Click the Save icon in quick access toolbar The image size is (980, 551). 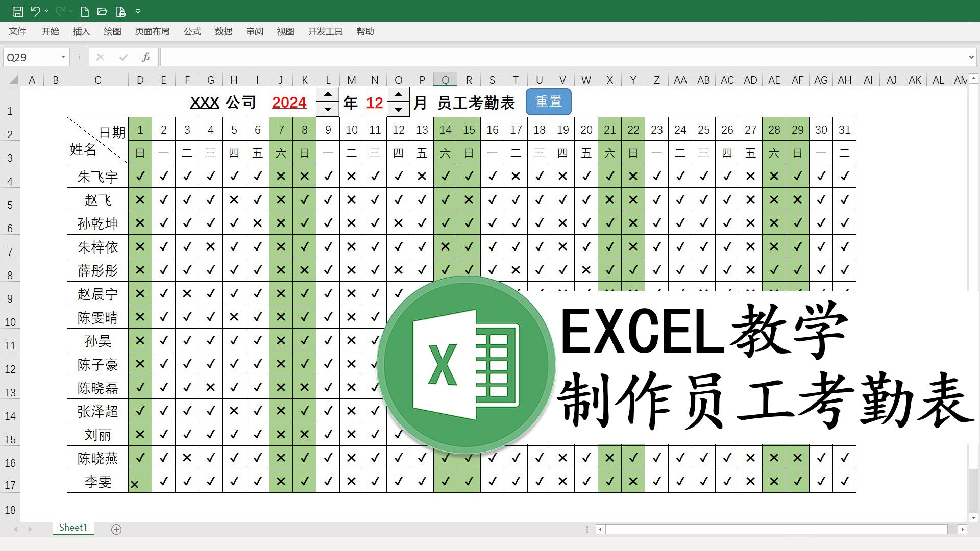tap(18, 11)
